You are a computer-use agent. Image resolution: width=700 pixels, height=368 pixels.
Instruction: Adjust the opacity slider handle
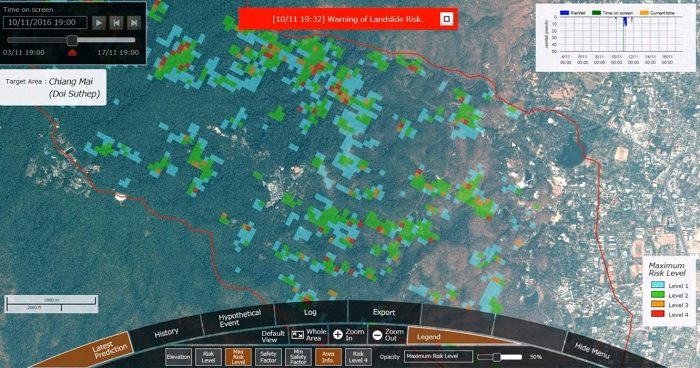point(496,357)
